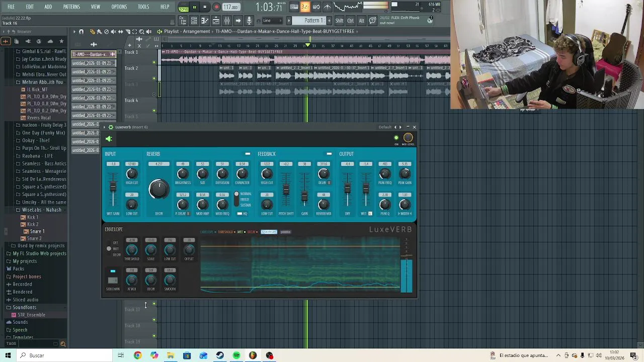Click the spectrum display button

click(269, 232)
